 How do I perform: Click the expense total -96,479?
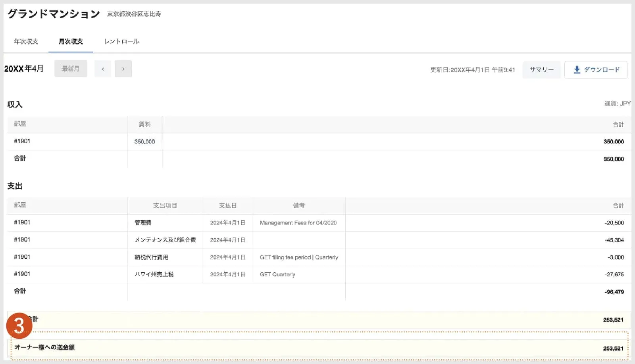pos(614,292)
